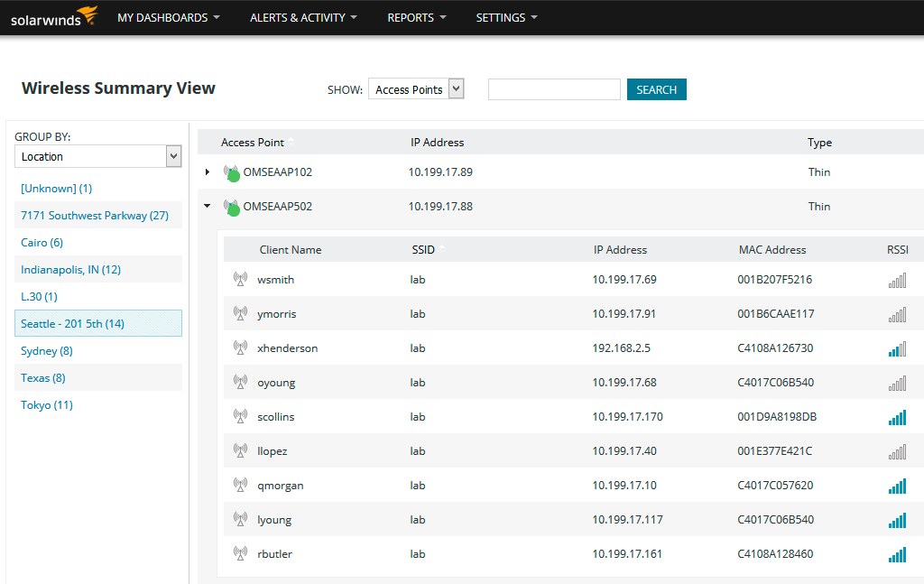This screenshot has width=924, height=584.
Task: Click the wireless client icon beside rbutler
Action: click(x=240, y=553)
